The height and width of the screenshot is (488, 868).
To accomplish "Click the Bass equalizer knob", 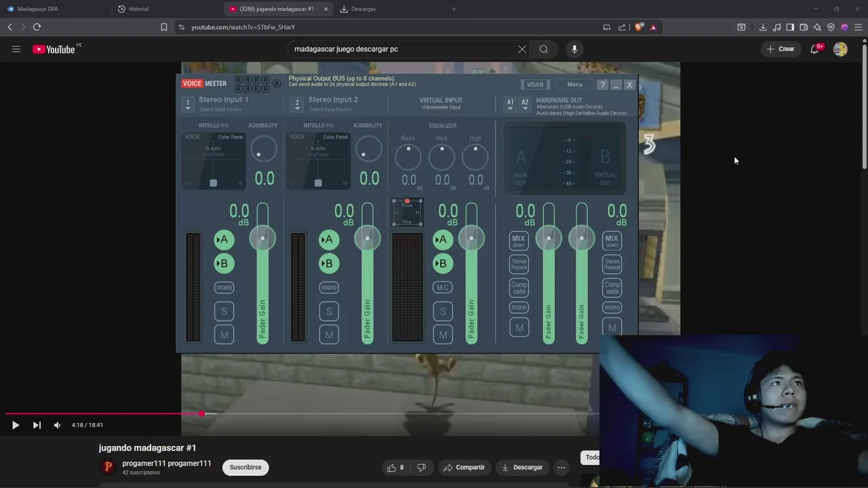I will 408,157.
